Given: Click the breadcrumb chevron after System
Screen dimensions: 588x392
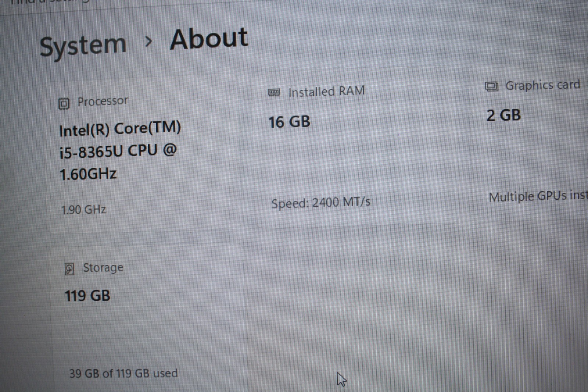Looking at the screenshot, I should click(148, 42).
